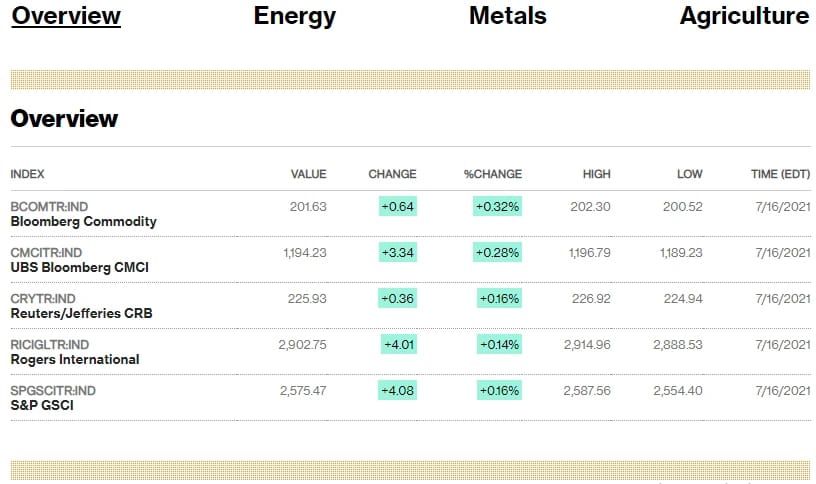
Task: Select the SPGSCITR:IND ticker
Action: pos(53,390)
